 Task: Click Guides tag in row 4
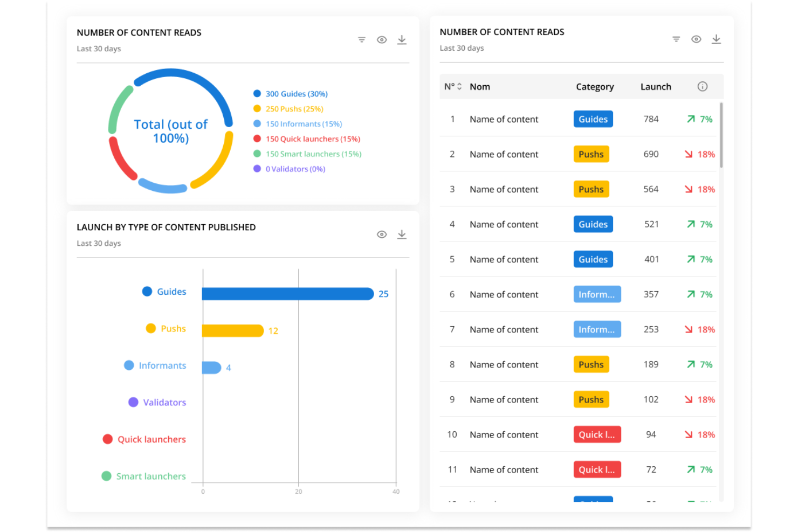(x=593, y=224)
